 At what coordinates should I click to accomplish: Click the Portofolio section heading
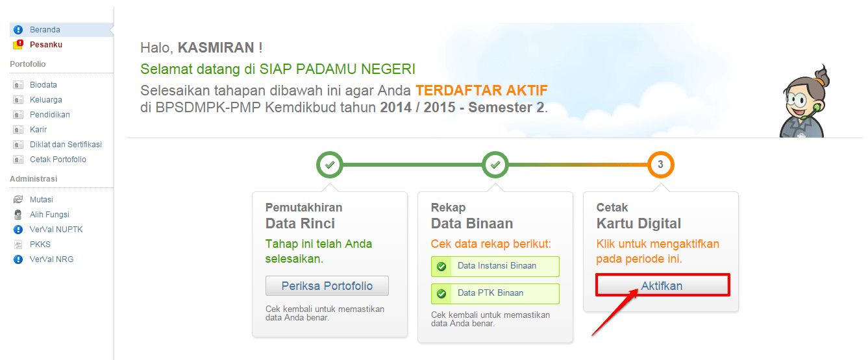pyautogui.click(x=28, y=64)
